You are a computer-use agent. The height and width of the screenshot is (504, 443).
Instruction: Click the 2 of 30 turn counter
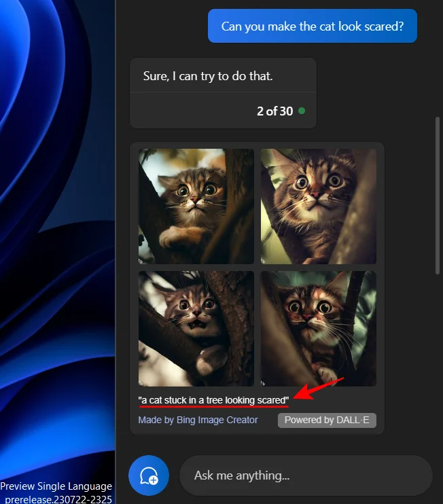coord(275,111)
